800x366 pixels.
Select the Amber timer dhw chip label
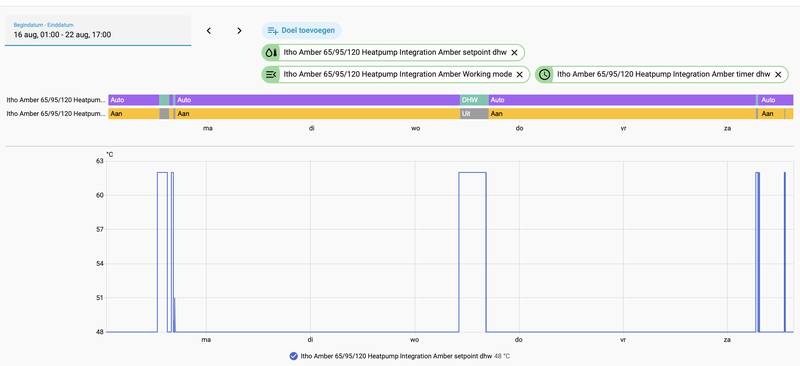[663, 75]
